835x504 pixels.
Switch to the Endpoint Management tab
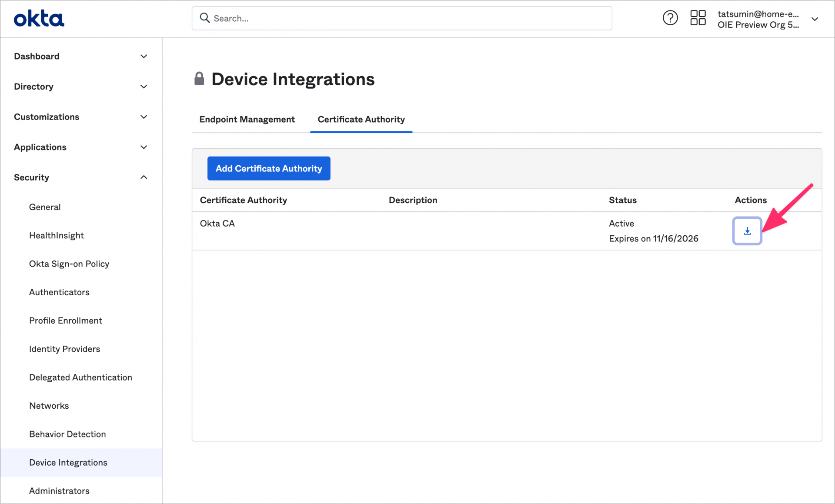pos(247,119)
